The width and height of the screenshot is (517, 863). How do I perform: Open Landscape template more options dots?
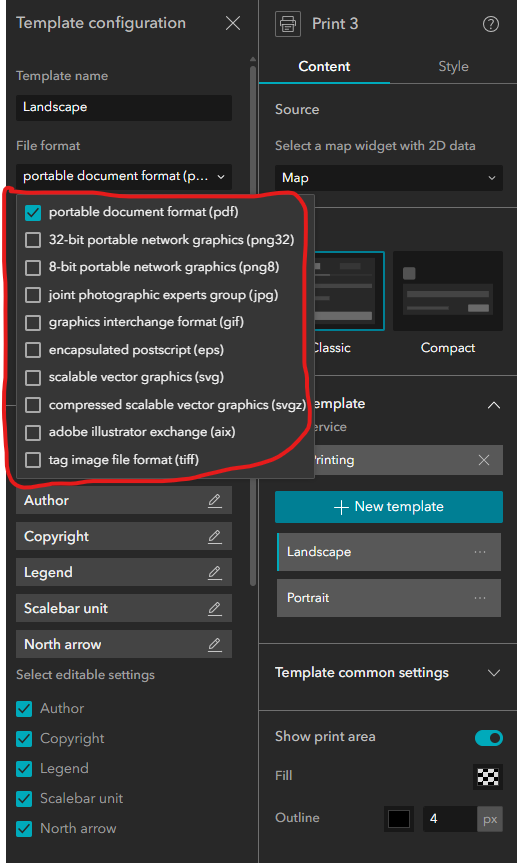click(x=480, y=551)
